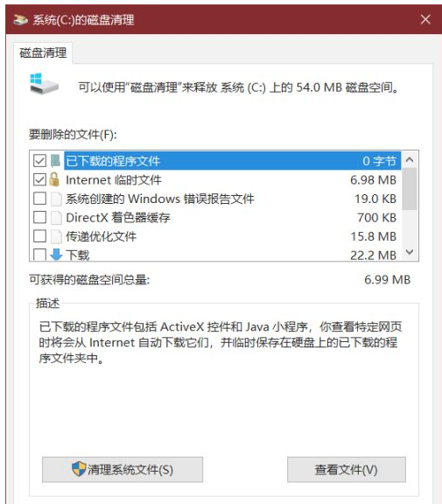Click the folder icon next to 已下载的程序文件
The image size is (442, 504).
(56, 160)
